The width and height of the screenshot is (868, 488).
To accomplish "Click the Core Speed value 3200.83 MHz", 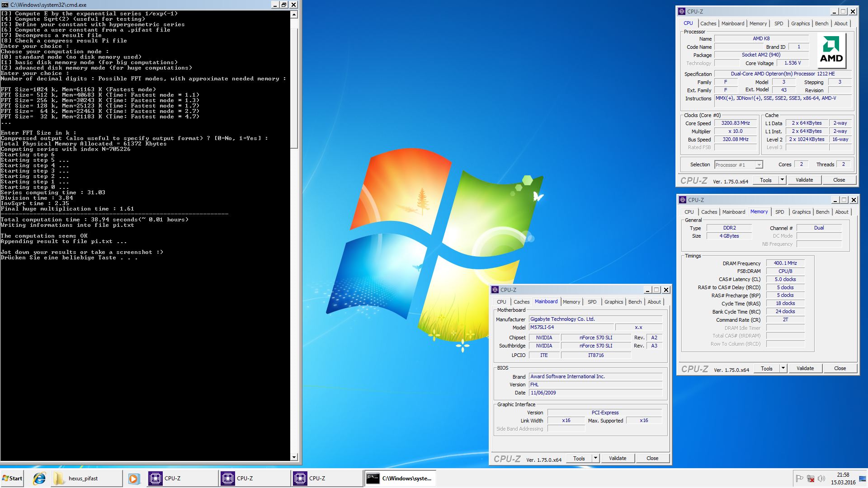I will 736,123.
